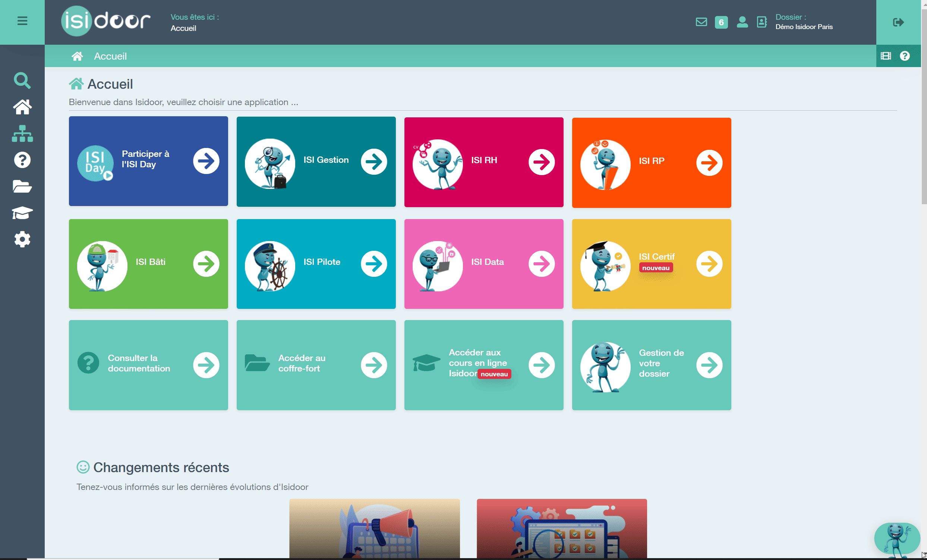This screenshot has height=560, width=927.
Task: Click the ISI RP mascot image
Action: pyautogui.click(x=605, y=165)
